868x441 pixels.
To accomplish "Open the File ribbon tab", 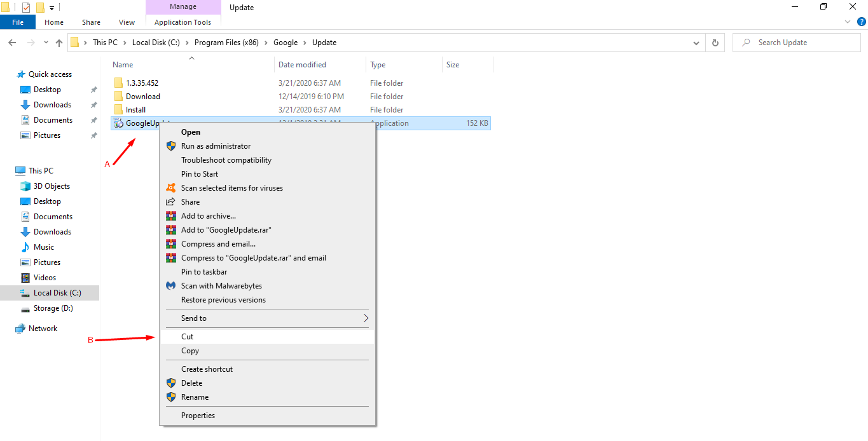I will [x=18, y=22].
